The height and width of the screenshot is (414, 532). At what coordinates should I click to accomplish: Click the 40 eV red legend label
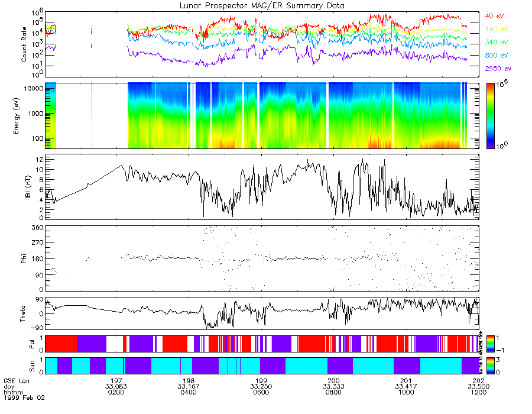pos(494,16)
